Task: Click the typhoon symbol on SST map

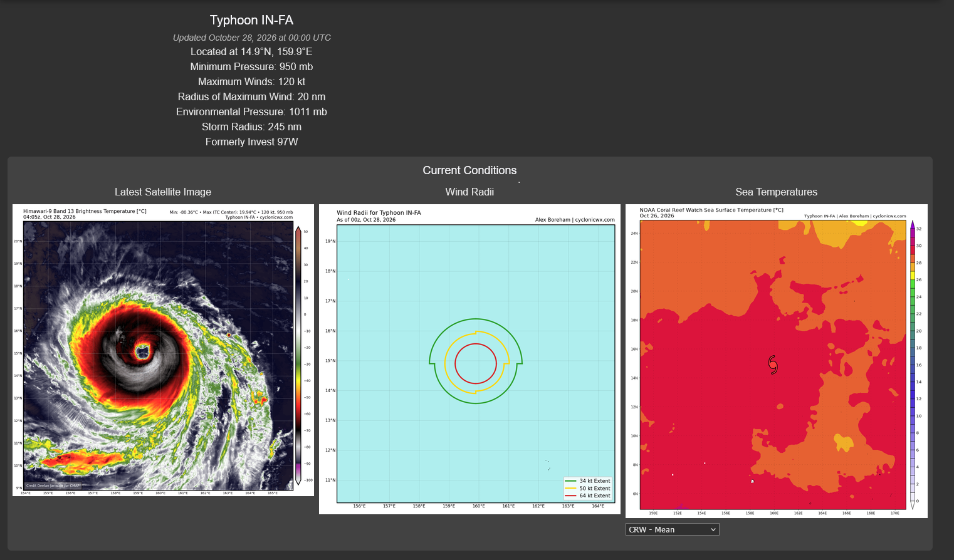Action: pos(773,365)
